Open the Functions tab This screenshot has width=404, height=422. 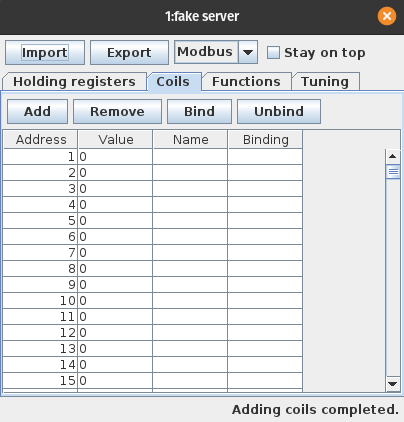coord(246,82)
